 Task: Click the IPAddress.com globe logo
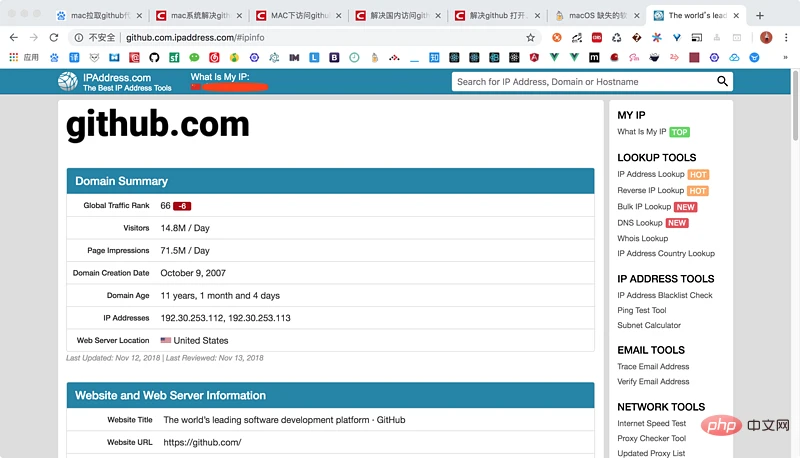point(68,81)
